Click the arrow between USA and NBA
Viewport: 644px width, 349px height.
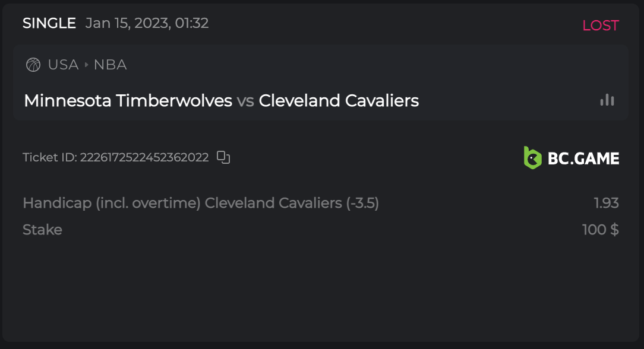click(86, 65)
